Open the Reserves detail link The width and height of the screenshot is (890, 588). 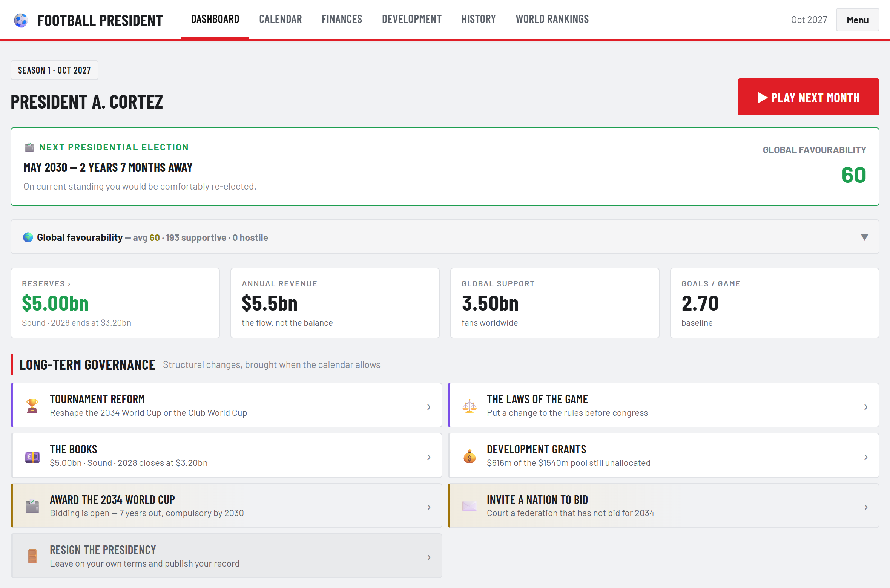pos(46,284)
